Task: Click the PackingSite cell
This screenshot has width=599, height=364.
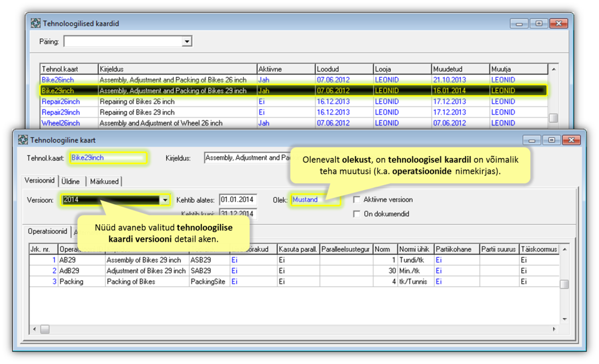Action: 209,282
